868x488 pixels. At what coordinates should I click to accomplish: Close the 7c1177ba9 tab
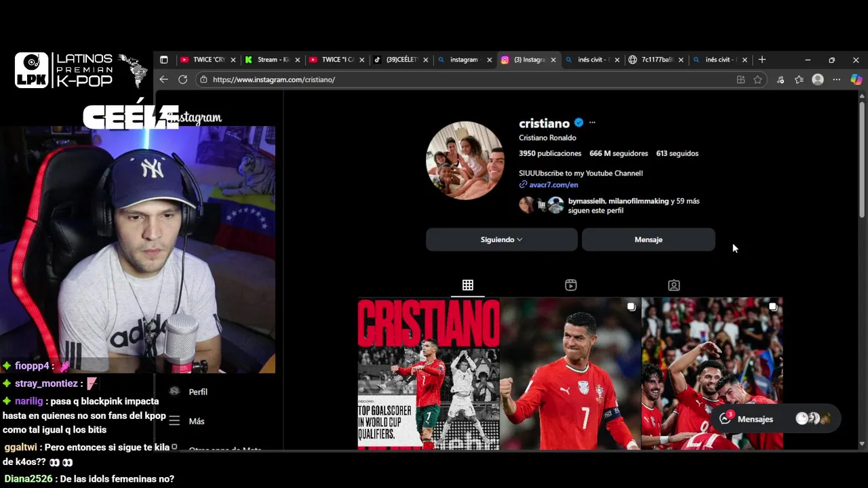(x=681, y=60)
